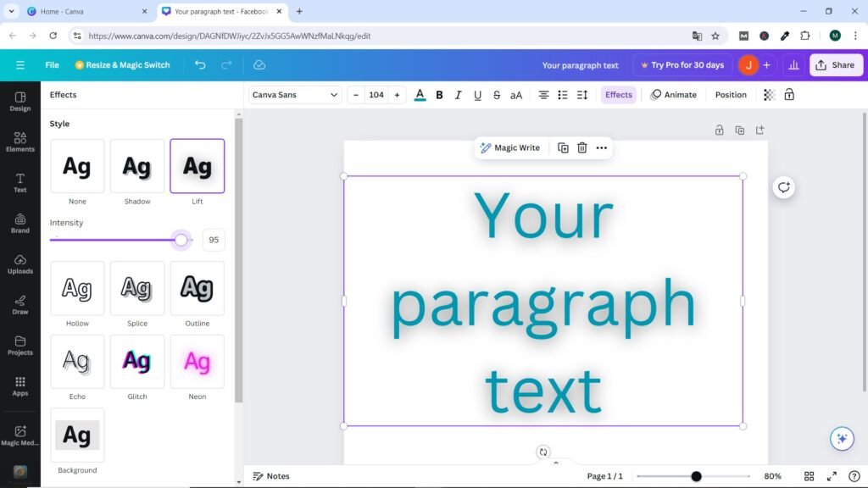This screenshot has height=488, width=868.
Task: Open the text color picker icon
Action: click(420, 94)
